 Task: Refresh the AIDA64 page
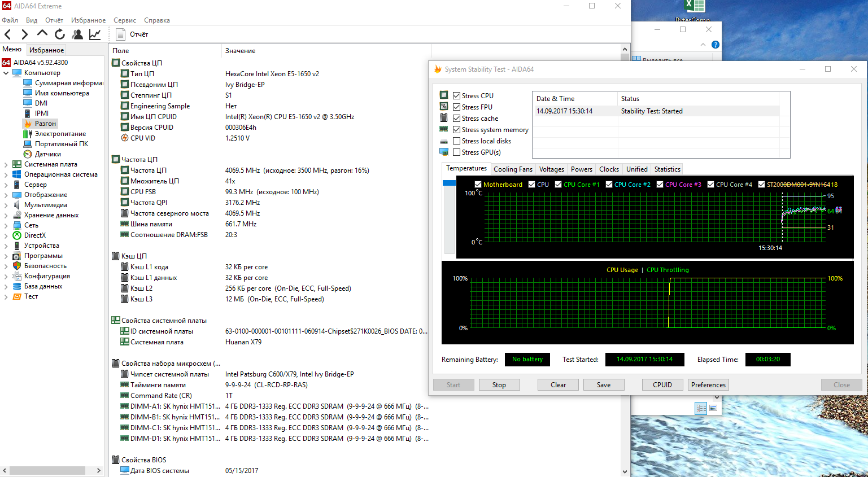pos(60,34)
